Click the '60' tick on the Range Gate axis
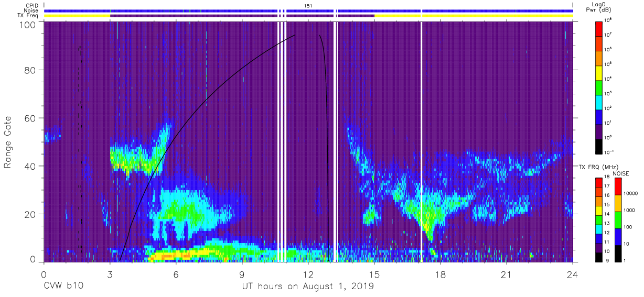Image resolution: width=644 pixels, height=297 pixels. [31, 118]
